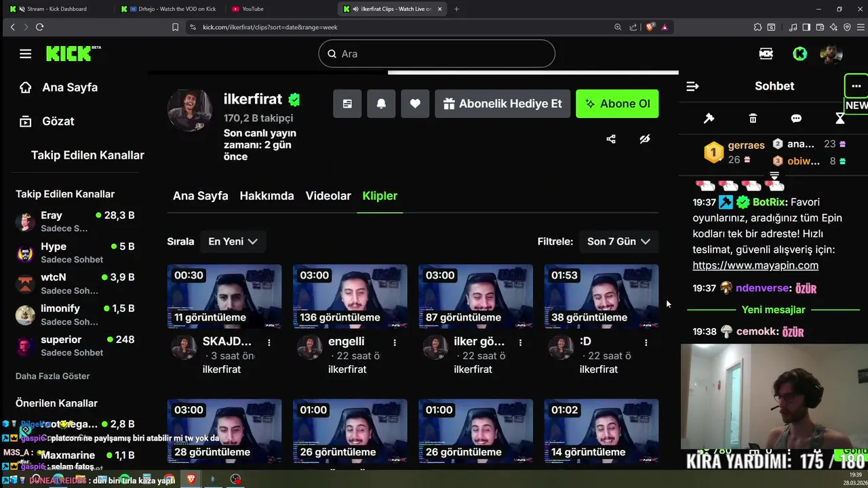Open the MDX icon in header
The height and width of the screenshot is (488, 868).
click(766, 54)
